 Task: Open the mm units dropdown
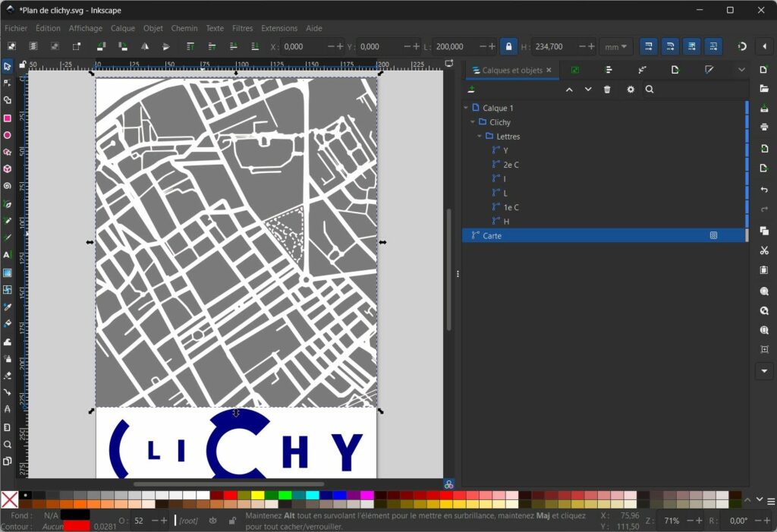pos(616,46)
